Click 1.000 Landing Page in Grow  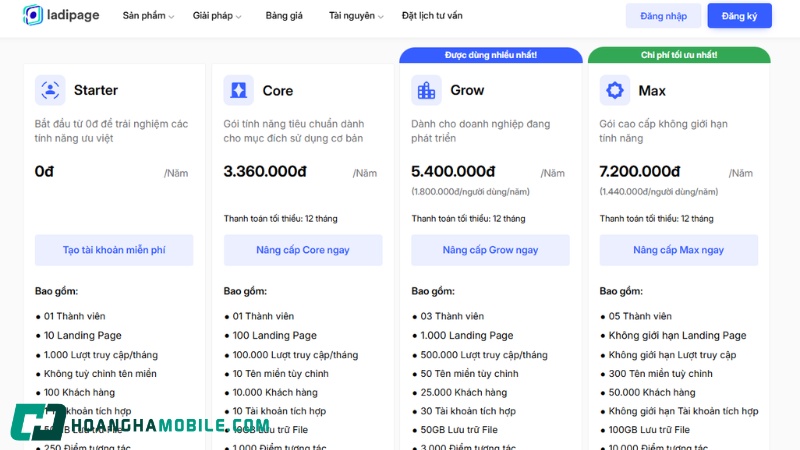pyautogui.click(x=467, y=335)
